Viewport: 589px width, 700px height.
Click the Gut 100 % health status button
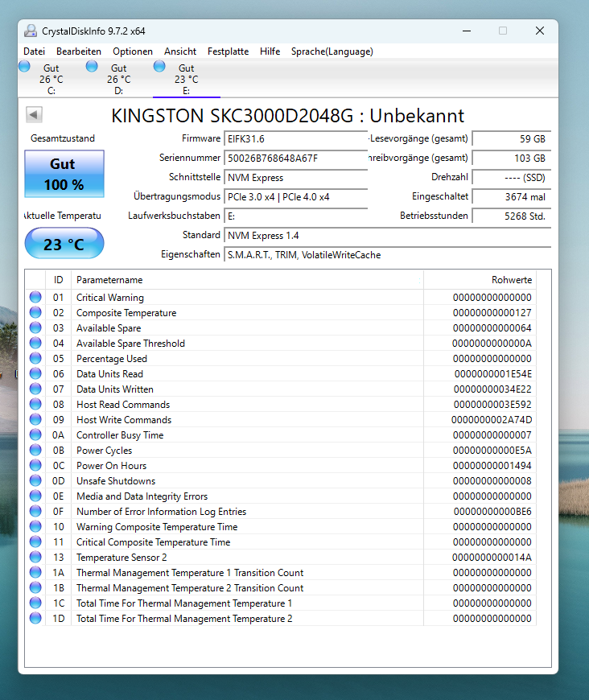tap(64, 174)
